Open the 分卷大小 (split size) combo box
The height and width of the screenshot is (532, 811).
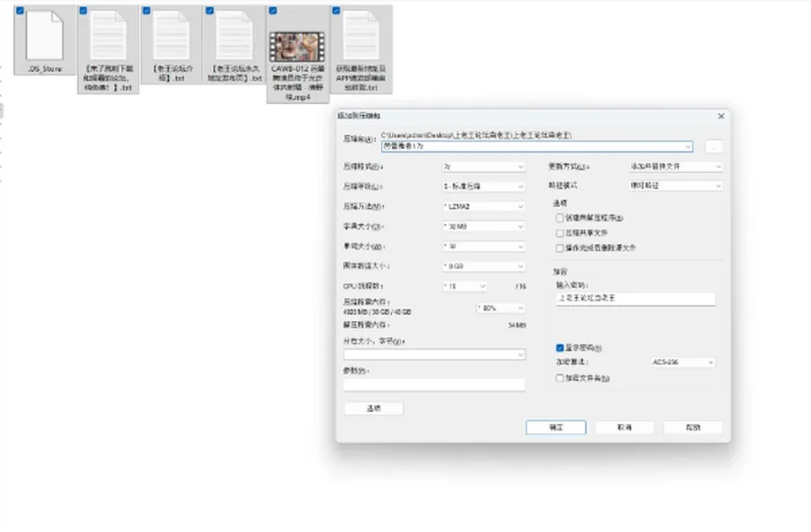tap(434, 355)
